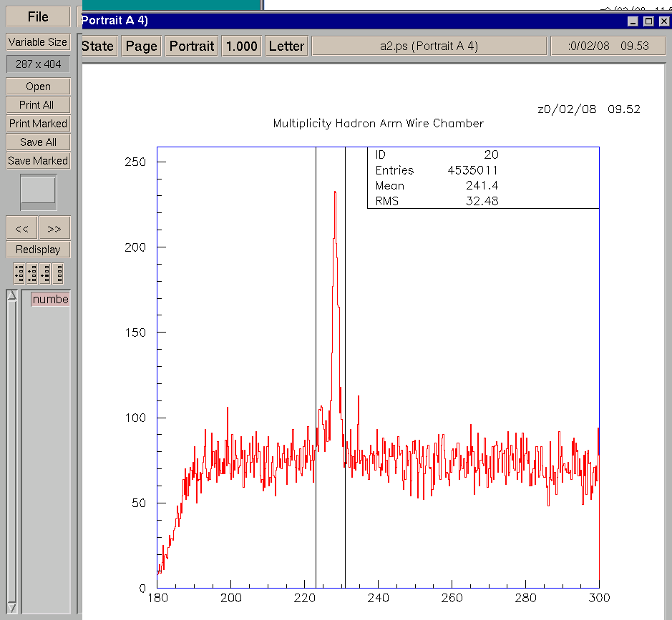This screenshot has height=620, width=672.
Task: Click the page list scroll-up arrow
Action: tap(11, 295)
